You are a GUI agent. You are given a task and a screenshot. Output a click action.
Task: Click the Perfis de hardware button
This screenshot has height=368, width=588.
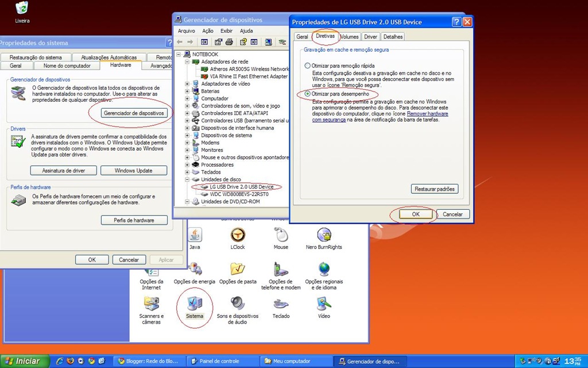[x=134, y=220]
